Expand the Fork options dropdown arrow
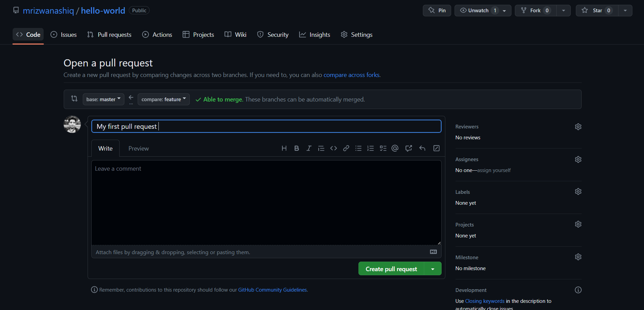644x310 pixels. coord(564,11)
